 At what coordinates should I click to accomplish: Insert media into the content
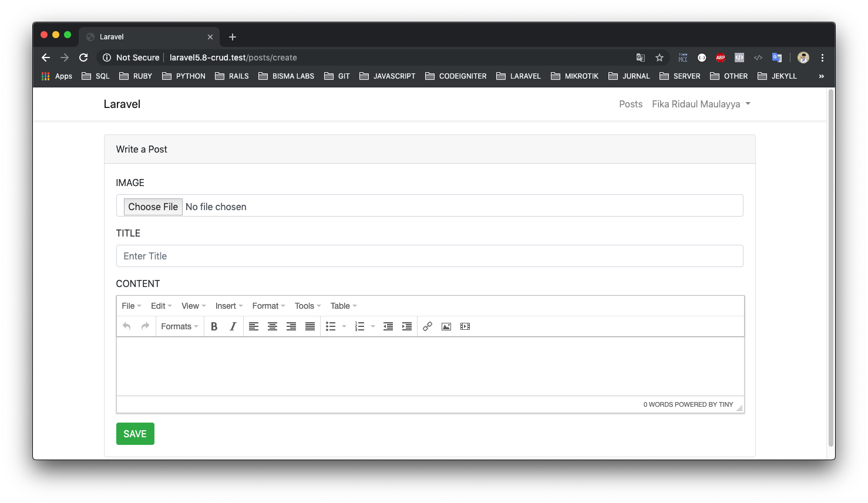(465, 326)
